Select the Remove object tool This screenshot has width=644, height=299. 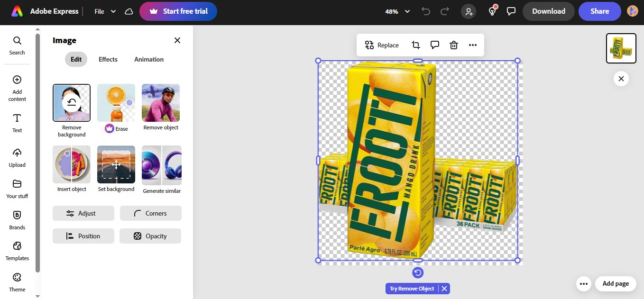(160, 103)
